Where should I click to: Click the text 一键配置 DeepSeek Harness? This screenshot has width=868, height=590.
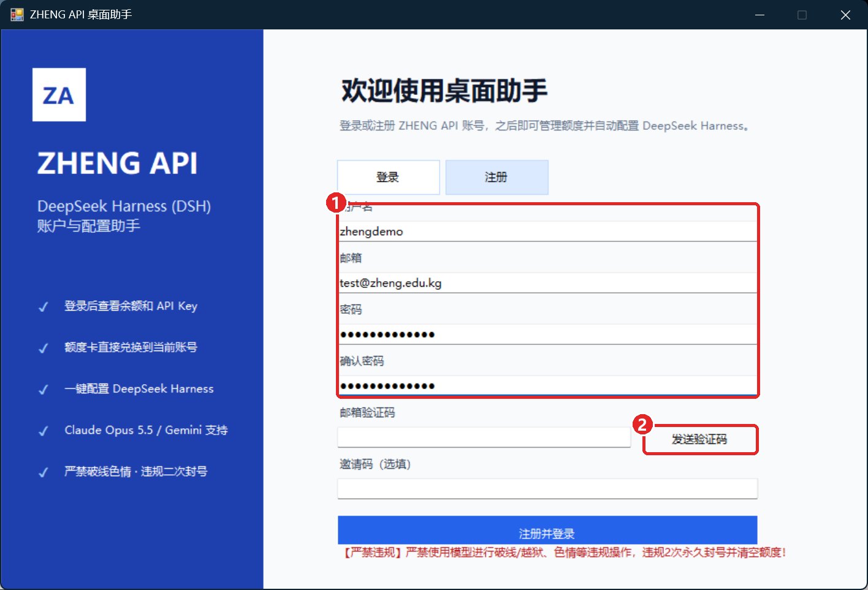click(x=139, y=388)
